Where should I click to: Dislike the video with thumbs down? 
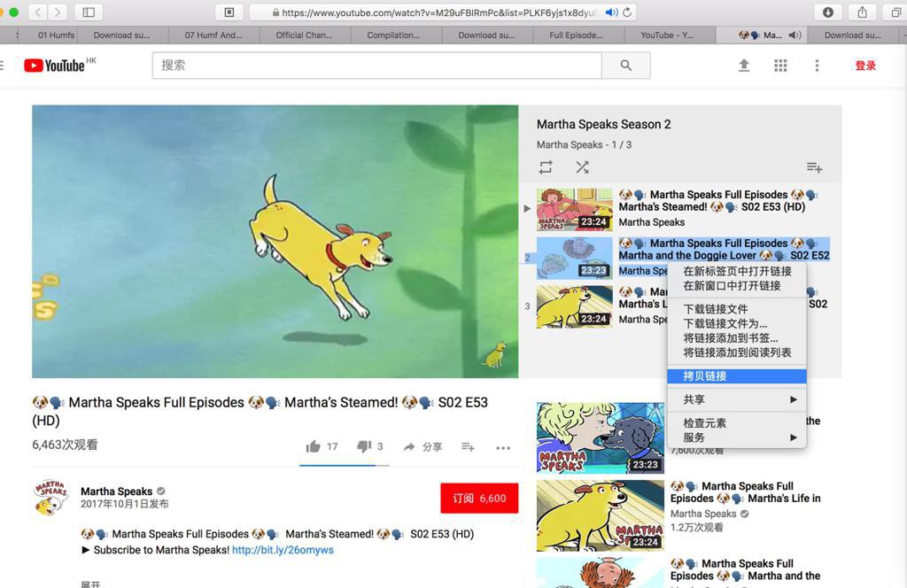[x=364, y=446]
